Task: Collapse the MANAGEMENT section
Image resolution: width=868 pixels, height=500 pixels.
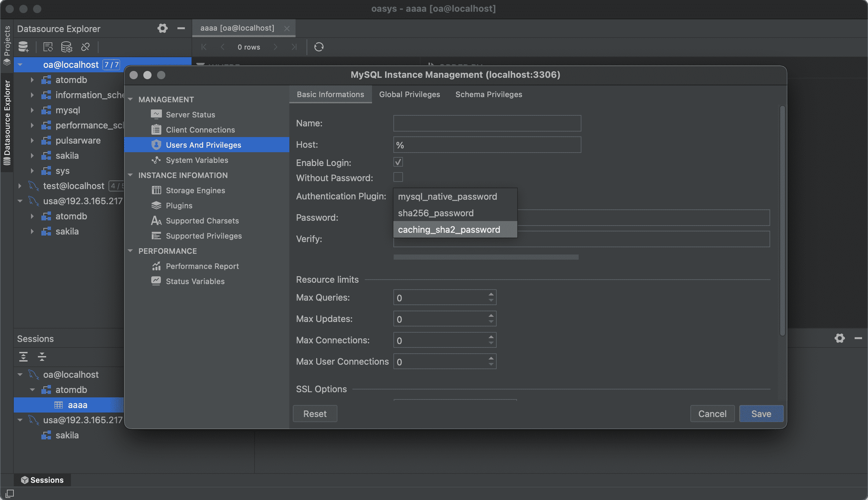Action: click(x=131, y=99)
